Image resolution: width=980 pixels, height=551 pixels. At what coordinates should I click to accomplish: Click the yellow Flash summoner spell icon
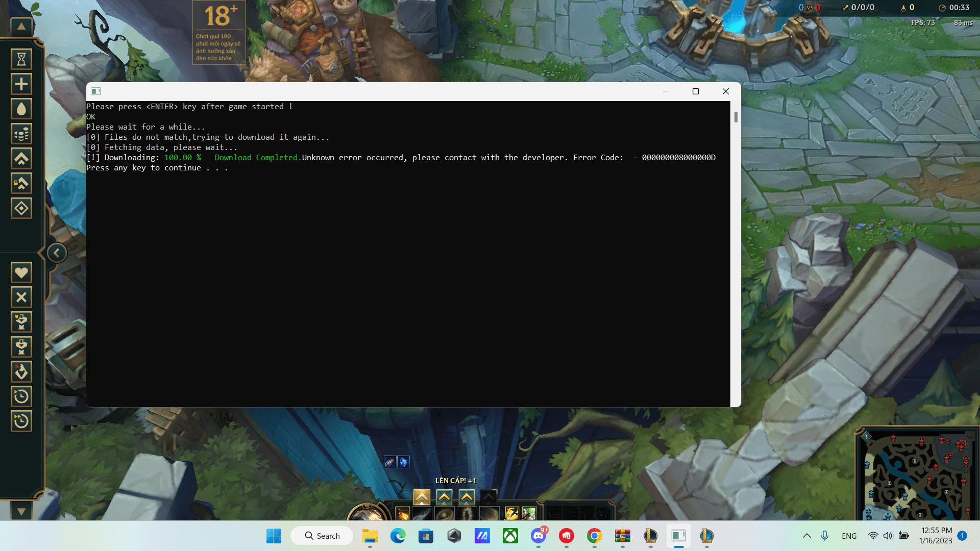tap(511, 513)
